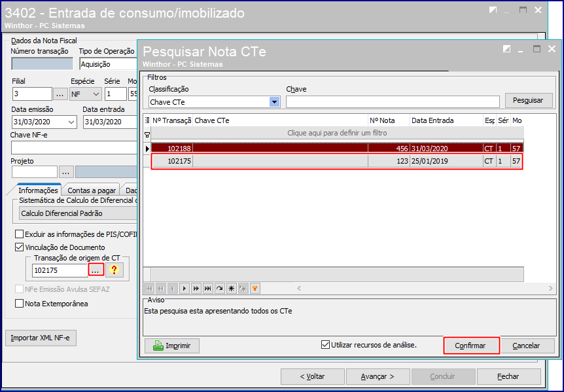Click the printer icon on Imprimir
Screen dimensions: 564x392
[158, 346]
